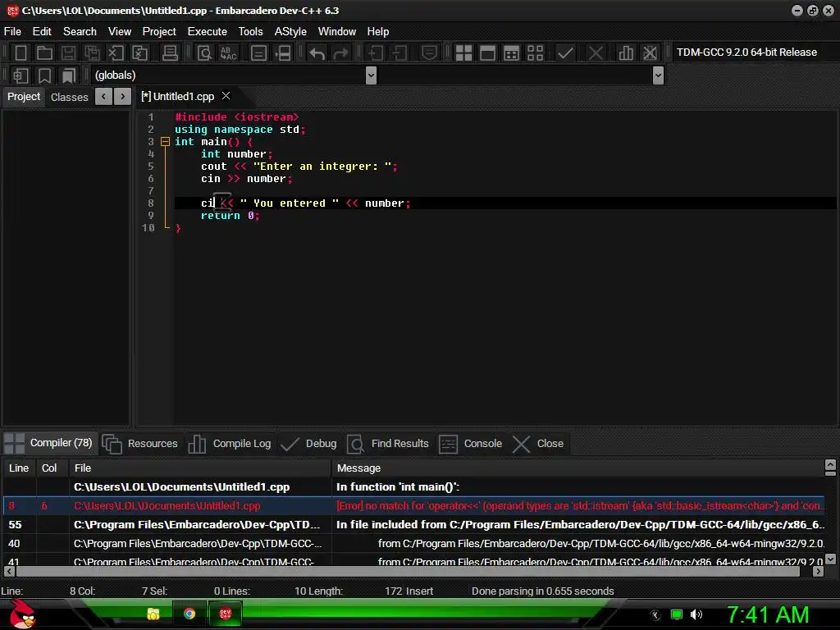
Task: Open the Execute menu
Action: pos(208,32)
